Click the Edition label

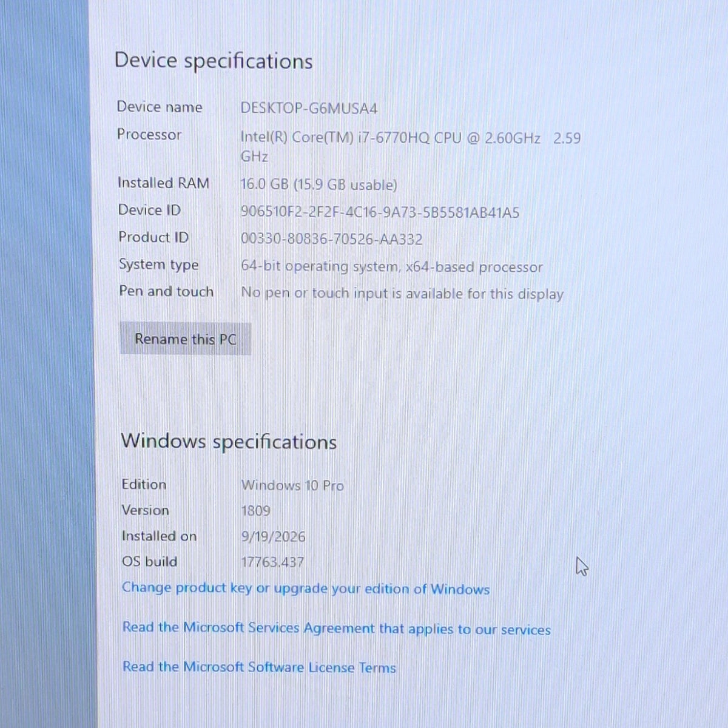point(144,484)
